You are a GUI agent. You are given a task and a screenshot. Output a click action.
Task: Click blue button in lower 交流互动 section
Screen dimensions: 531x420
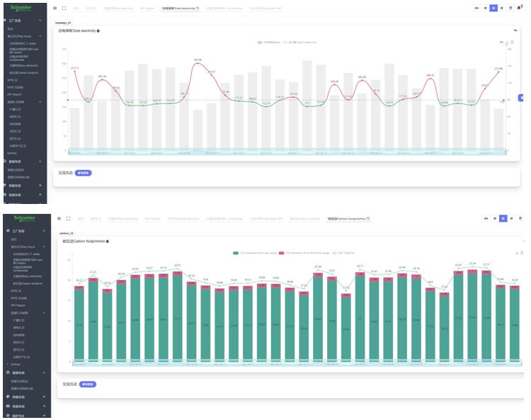point(87,384)
